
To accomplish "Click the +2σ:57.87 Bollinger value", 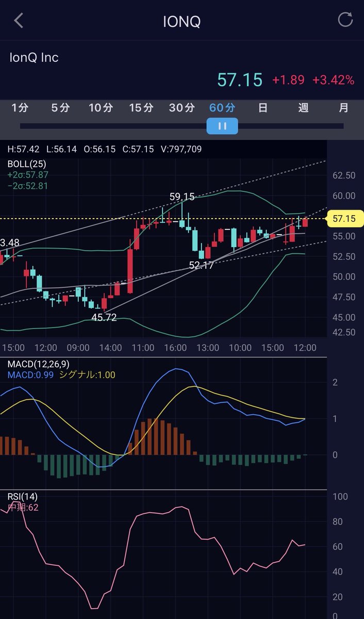I will pos(28,175).
